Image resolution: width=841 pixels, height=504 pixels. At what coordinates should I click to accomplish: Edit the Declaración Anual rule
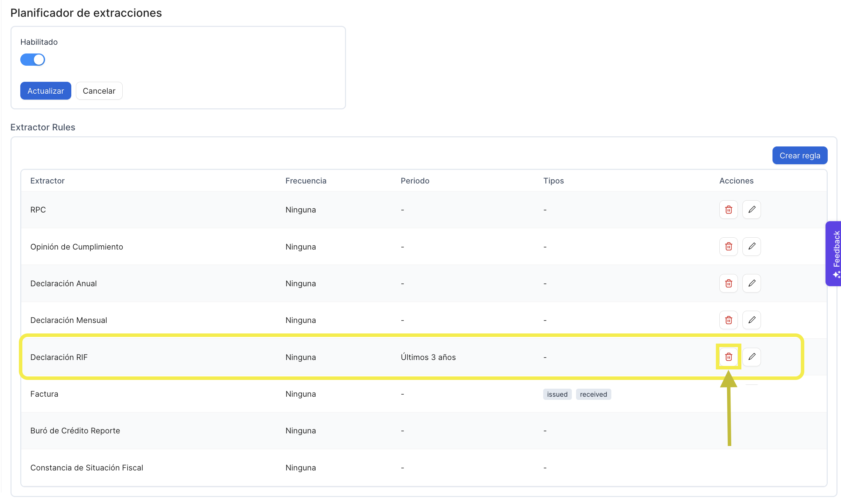[x=752, y=283]
